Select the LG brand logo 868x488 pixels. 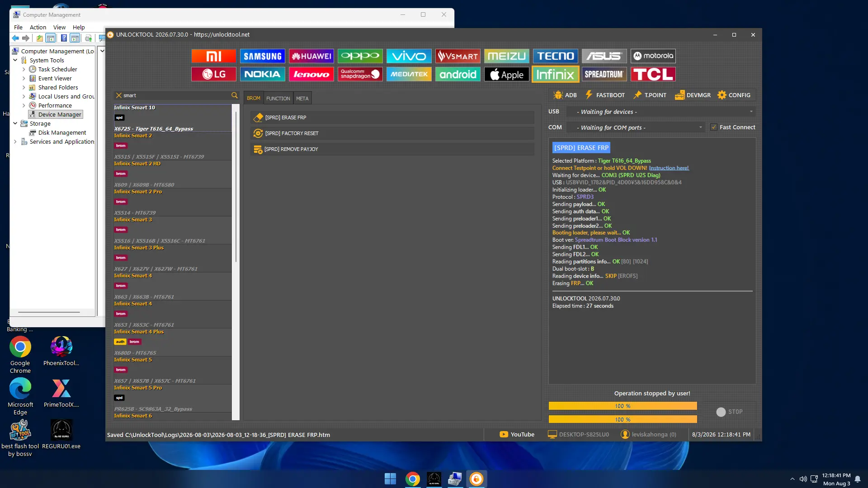pyautogui.click(x=214, y=74)
